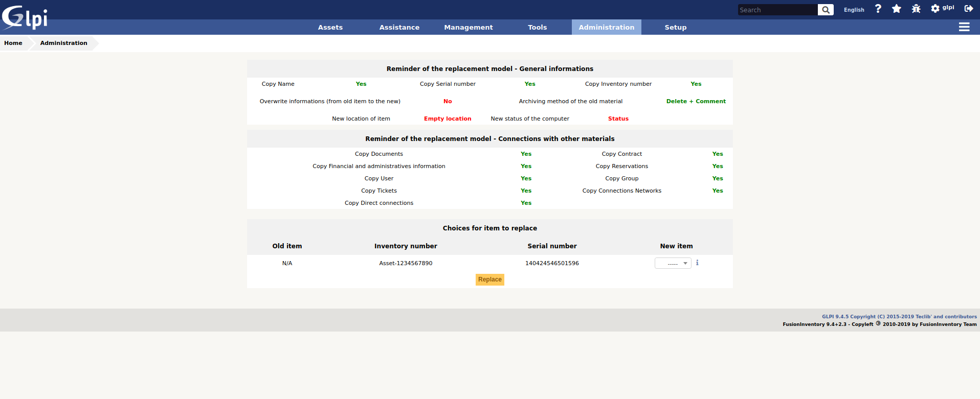980x399 pixels.
Task: Open the Management menu
Action: point(468,28)
